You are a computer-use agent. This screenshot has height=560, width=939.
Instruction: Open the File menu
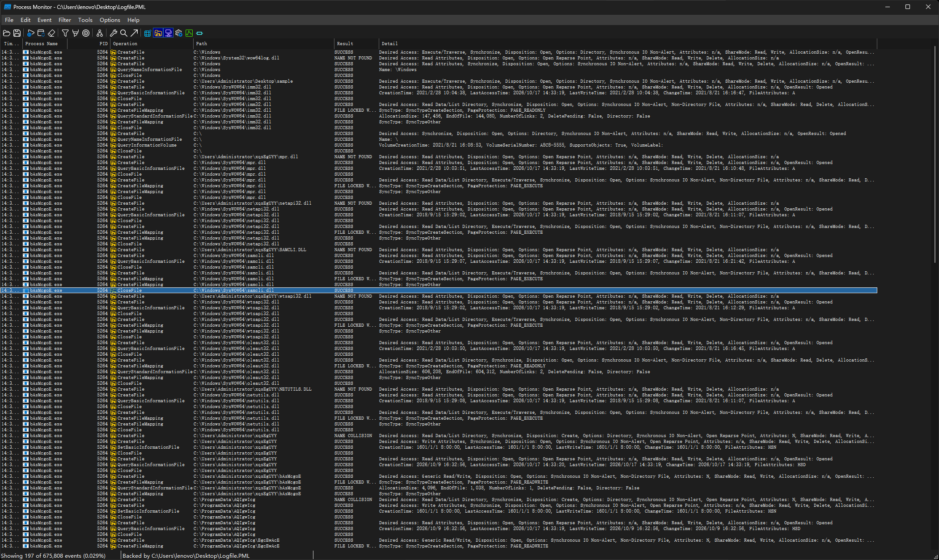click(x=9, y=20)
